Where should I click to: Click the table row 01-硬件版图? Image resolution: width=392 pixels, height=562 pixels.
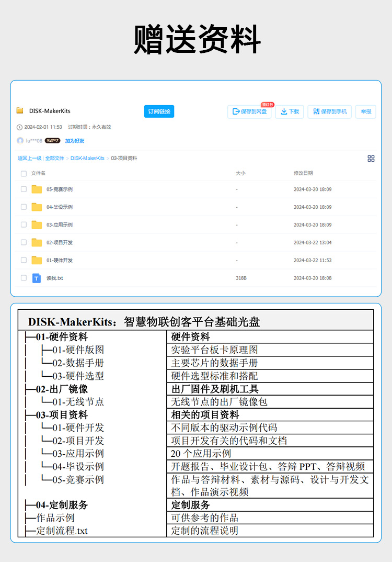tap(78, 350)
